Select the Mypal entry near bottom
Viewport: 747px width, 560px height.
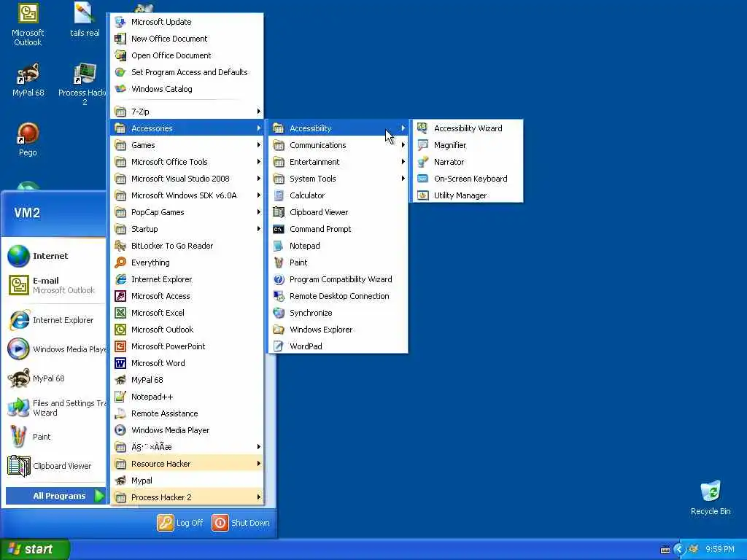[x=187, y=481]
